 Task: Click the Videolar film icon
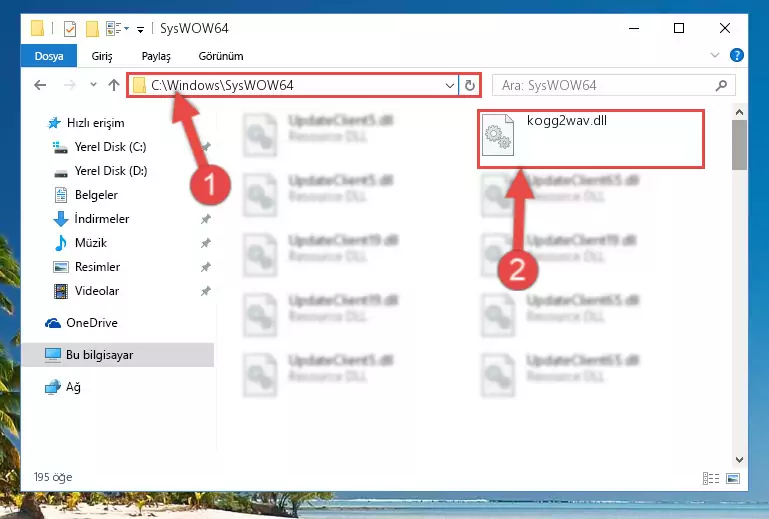coord(61,291)
